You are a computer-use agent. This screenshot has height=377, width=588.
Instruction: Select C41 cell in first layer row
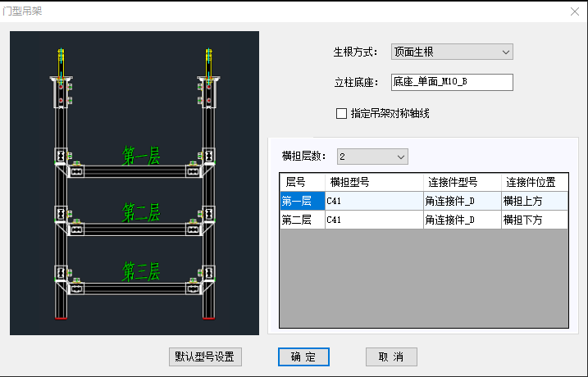(373, 201)
